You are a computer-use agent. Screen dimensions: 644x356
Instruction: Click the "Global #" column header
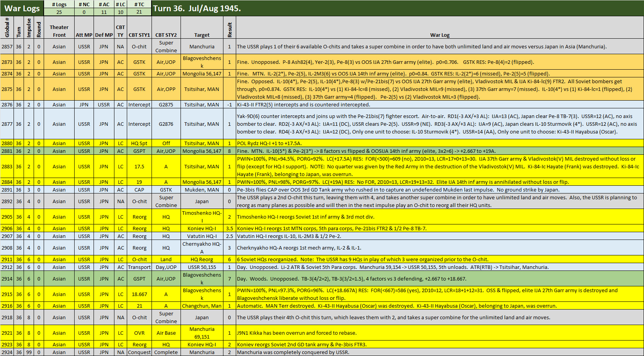7,27
